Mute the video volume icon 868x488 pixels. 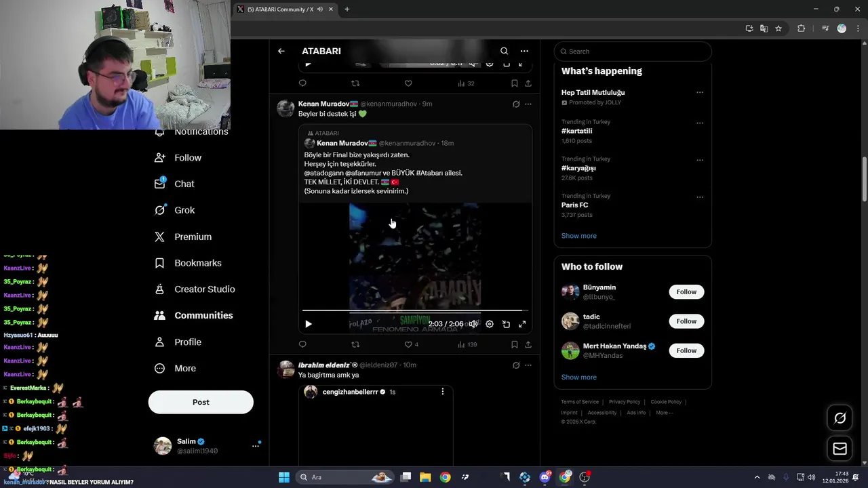point(473,324)
